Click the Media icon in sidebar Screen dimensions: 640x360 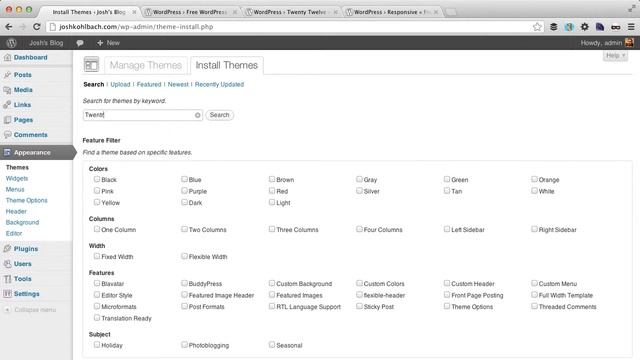pos(7,90)
